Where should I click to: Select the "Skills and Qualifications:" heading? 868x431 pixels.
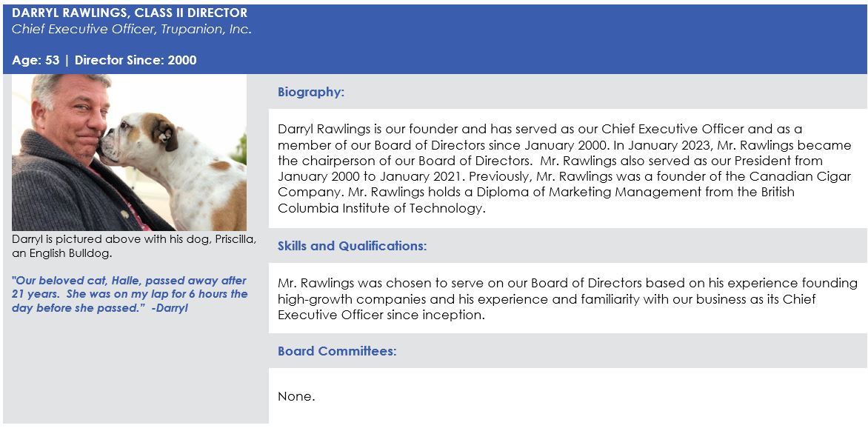(352, 246)
